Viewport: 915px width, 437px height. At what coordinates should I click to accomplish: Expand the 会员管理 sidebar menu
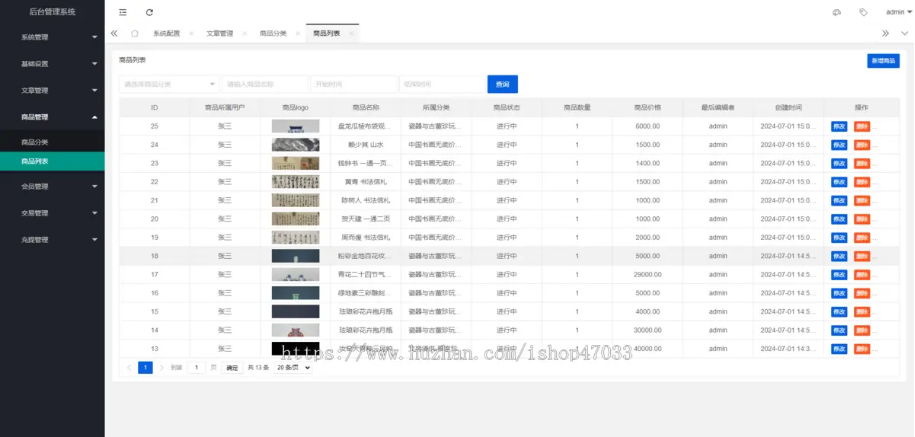click(52, 186)
